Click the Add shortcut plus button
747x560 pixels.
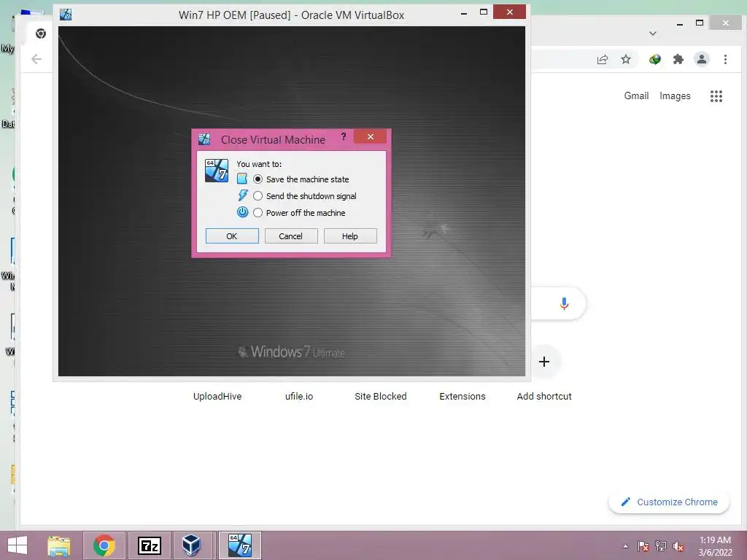click(544, 362)
